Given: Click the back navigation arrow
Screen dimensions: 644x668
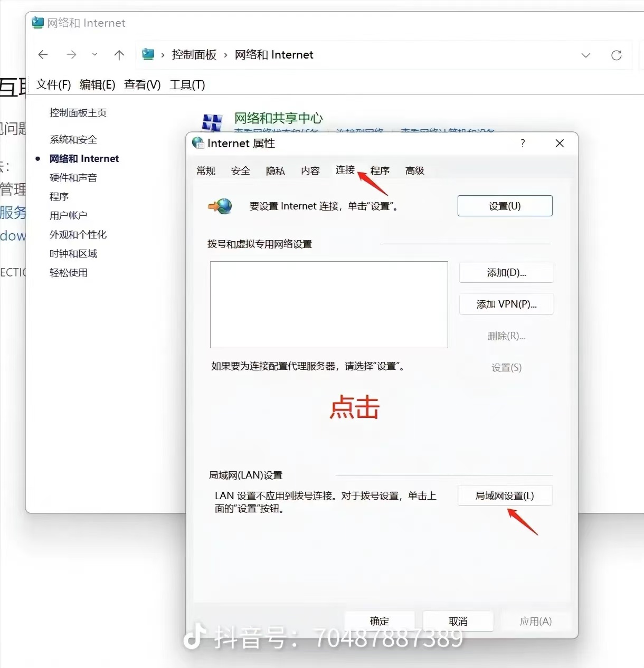Looking at the screenshot, I should 43,55.
